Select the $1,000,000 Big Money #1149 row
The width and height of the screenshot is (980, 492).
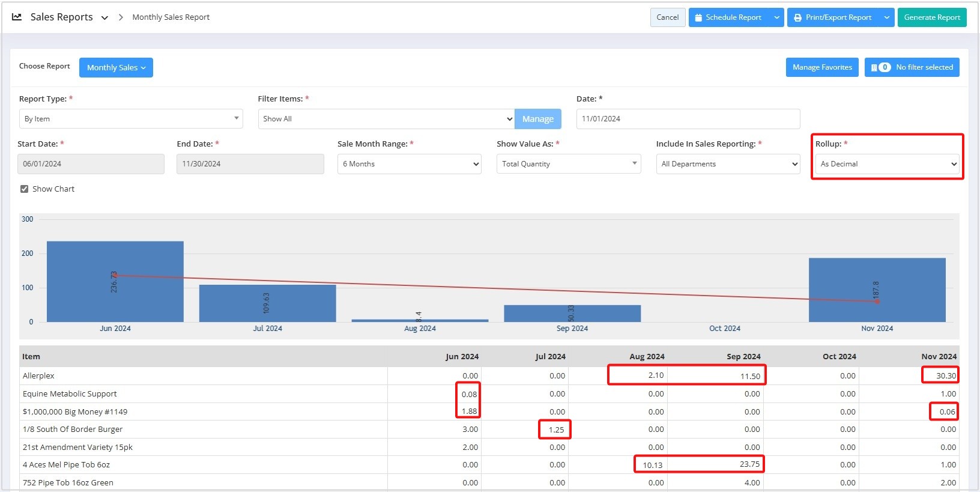[x=489, y=412]
